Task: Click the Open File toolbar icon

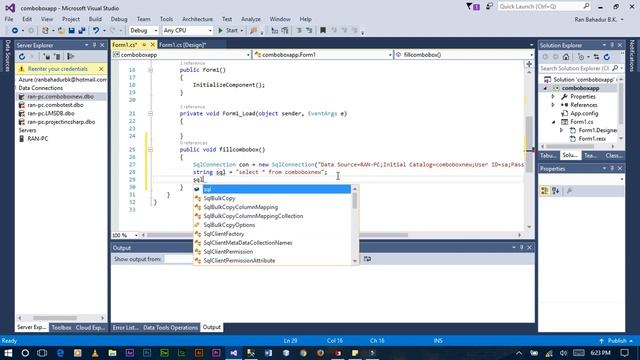Action: tap(61, 31)
